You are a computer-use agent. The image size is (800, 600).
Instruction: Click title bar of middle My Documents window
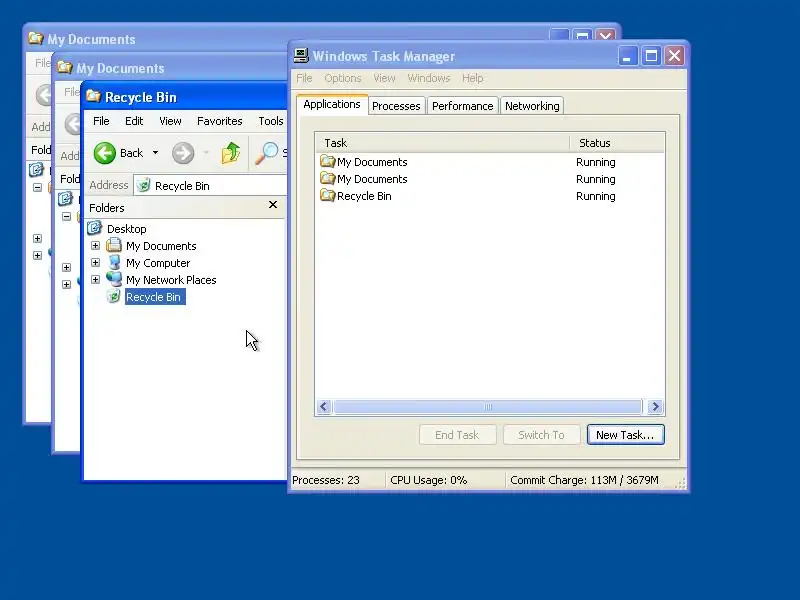pyautogui.click(x=171, y=68)
